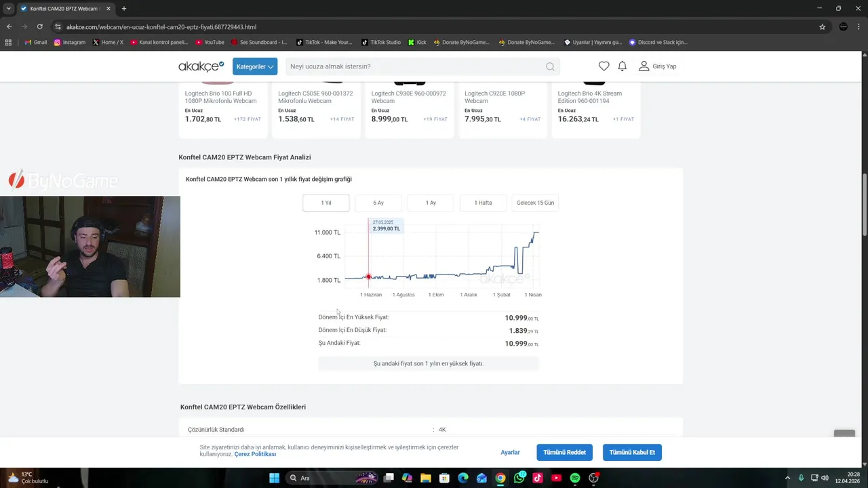The height and width of the screenshot is (488, 868).
Task: Select the 6 Ay chart range tab
Action: 378,203
